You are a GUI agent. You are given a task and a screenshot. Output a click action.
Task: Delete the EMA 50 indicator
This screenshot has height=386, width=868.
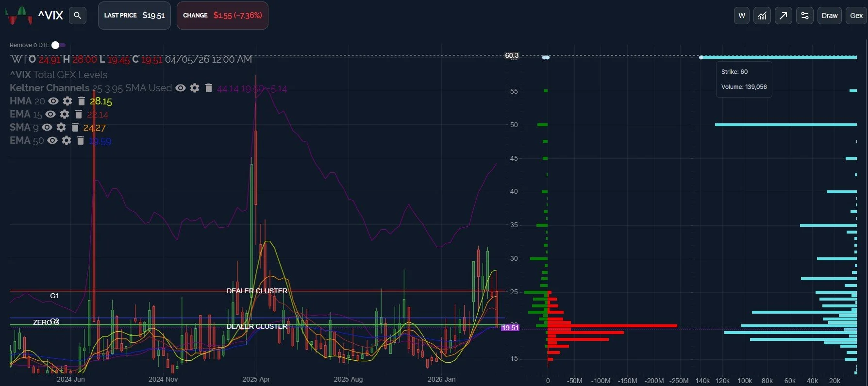coord(81,140)
